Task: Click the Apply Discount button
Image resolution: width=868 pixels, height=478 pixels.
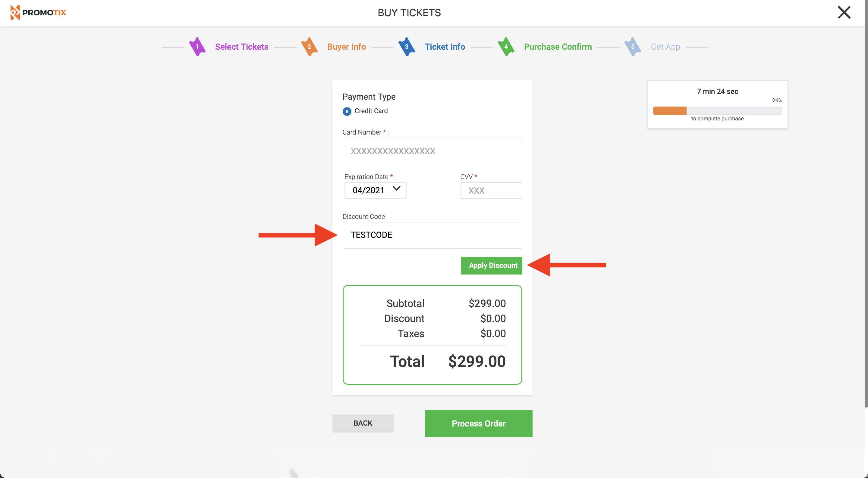Action: click(491, 265)
